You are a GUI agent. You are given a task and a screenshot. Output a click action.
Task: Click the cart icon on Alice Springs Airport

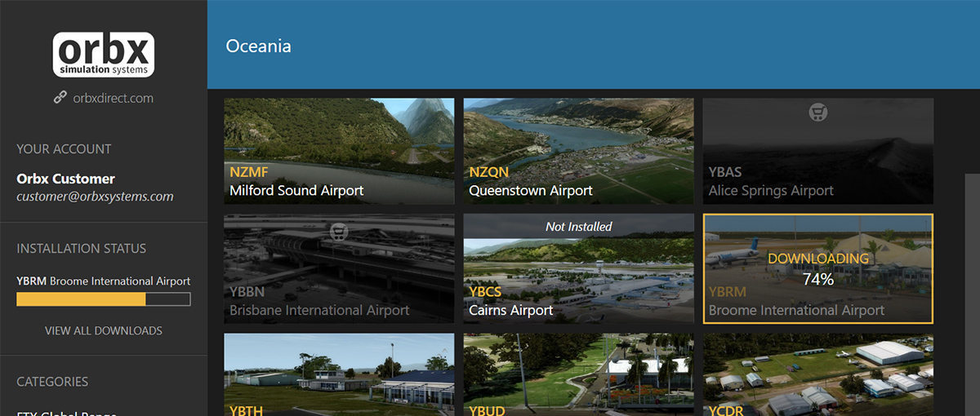tap(817, 113)
